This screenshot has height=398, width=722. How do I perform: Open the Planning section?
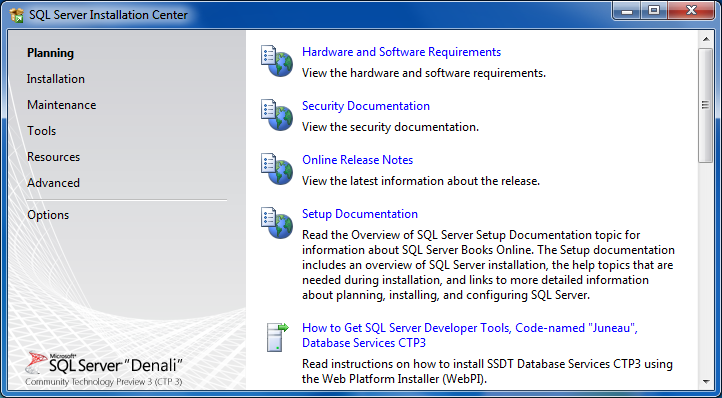[x=50, y=53]
